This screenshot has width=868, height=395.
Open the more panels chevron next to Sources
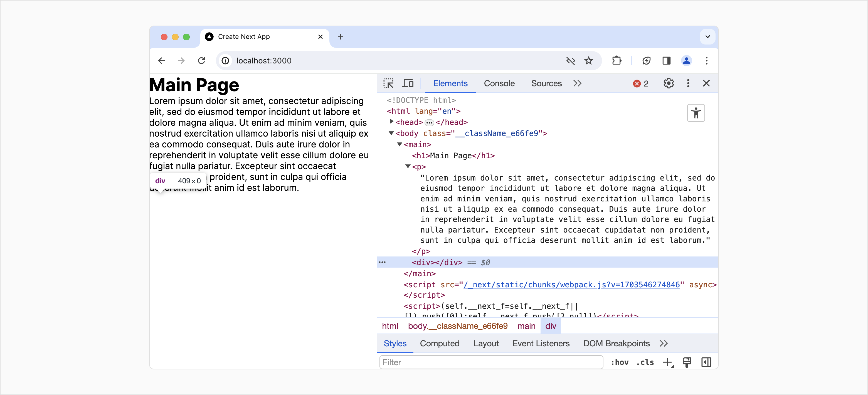(577, 83)
